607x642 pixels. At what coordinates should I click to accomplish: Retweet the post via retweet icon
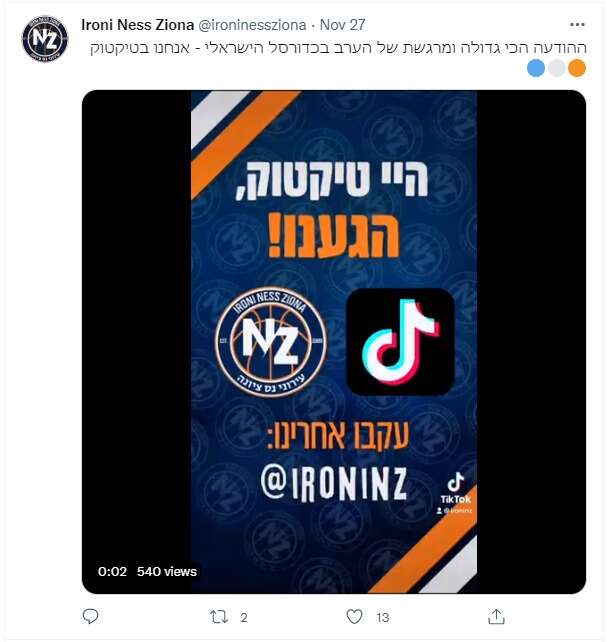tap(219, 617)
